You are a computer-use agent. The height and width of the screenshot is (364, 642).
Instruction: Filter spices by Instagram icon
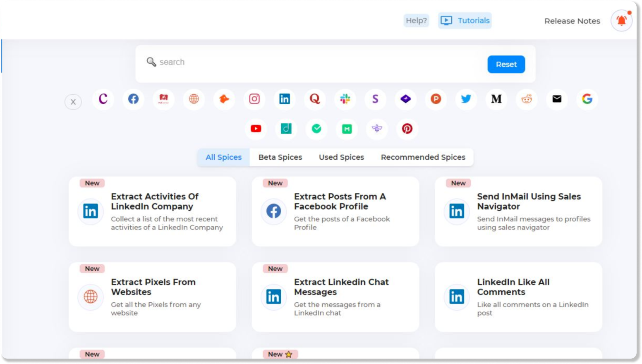coord(254,99)
